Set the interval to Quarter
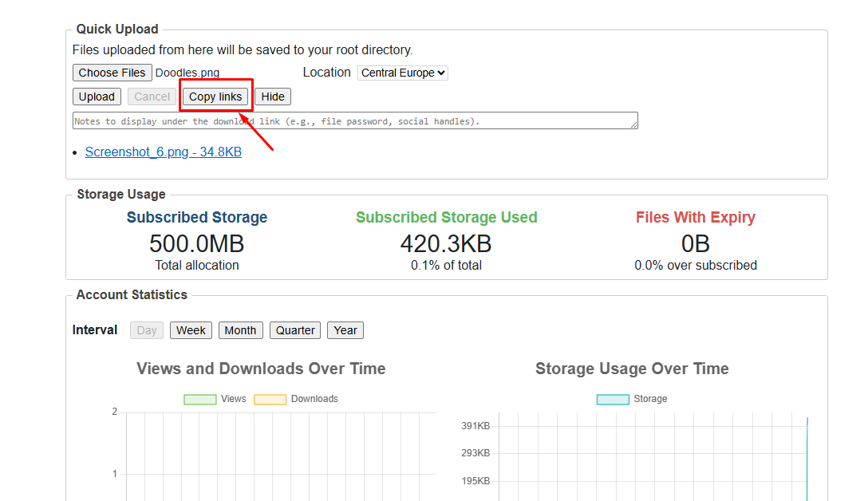Image resolution: width=868 pixels, height=501 pixels. tap(295, 330)
